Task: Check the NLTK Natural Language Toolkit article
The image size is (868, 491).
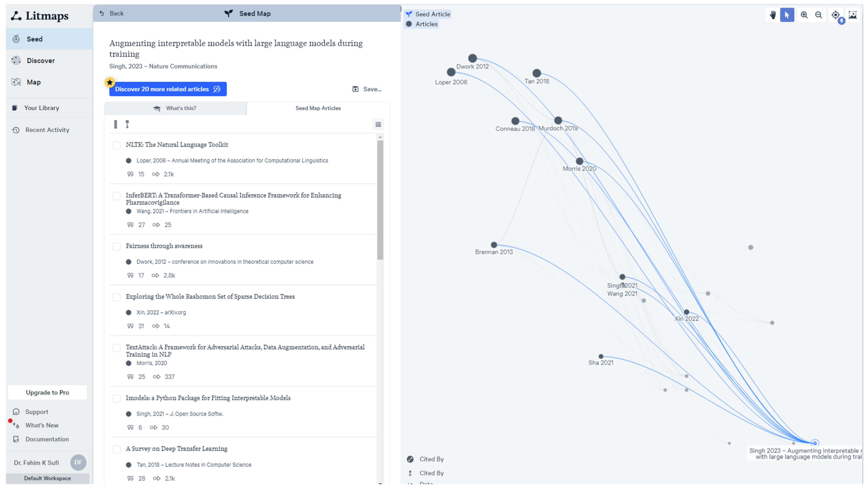Action: [x=116, y=145]
